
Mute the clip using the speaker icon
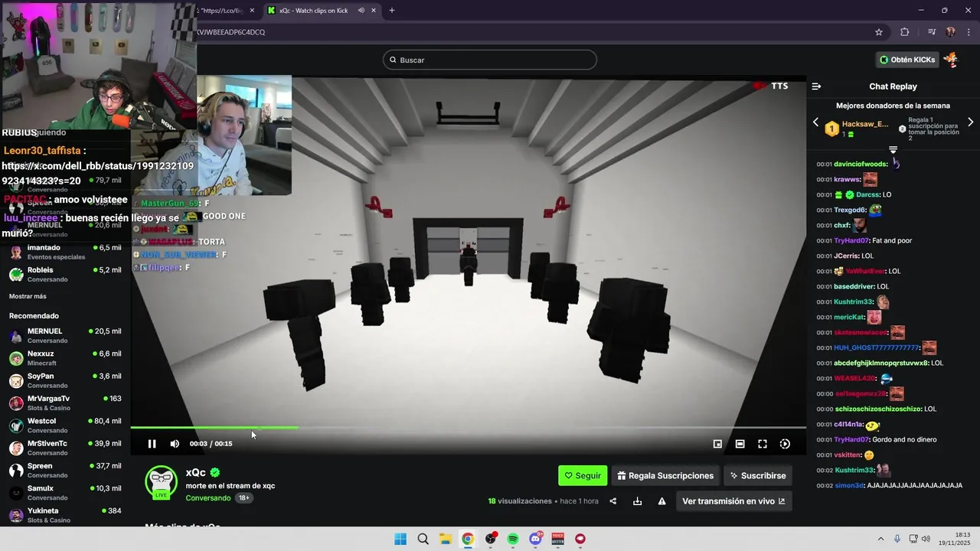tap(175, 444)
